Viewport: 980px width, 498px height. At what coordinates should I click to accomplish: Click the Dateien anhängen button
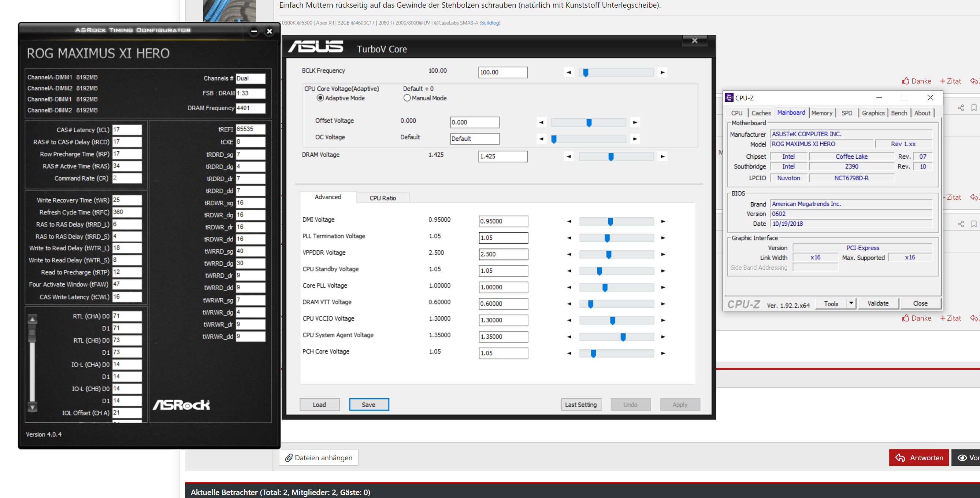click(x=319, y=458)
